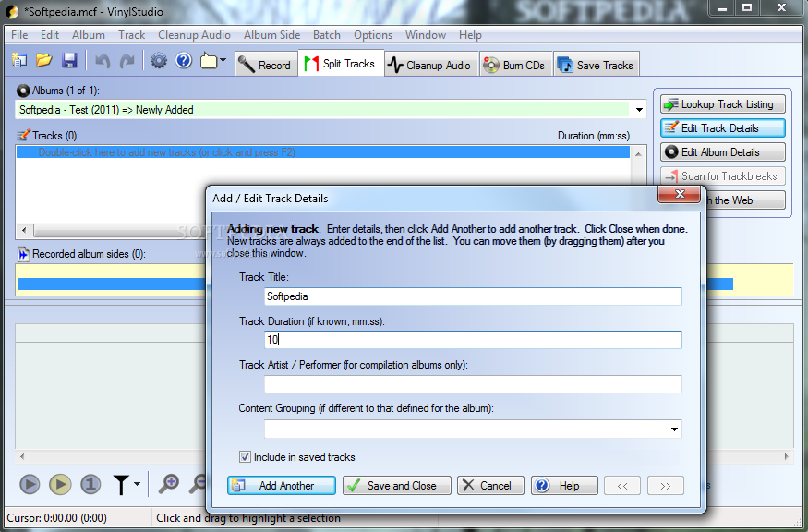Click the Add Another button
Screen dimensions: 808x532
pos(282,485)
